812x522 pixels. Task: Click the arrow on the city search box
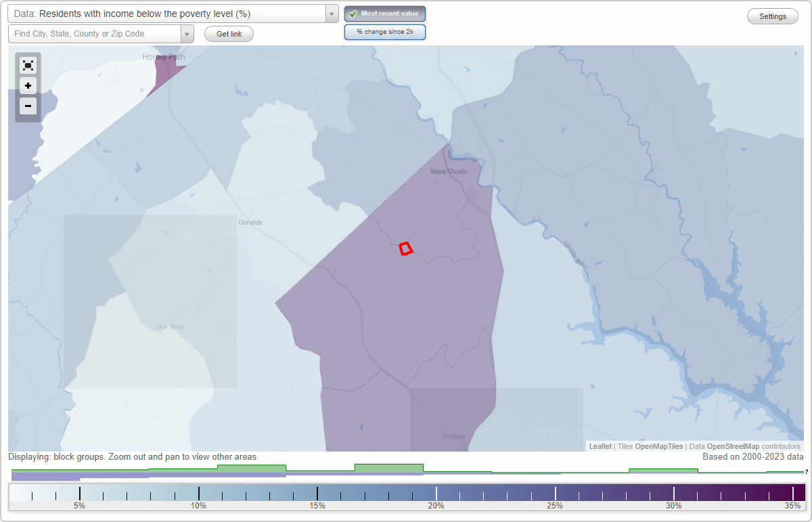(187, 33)
